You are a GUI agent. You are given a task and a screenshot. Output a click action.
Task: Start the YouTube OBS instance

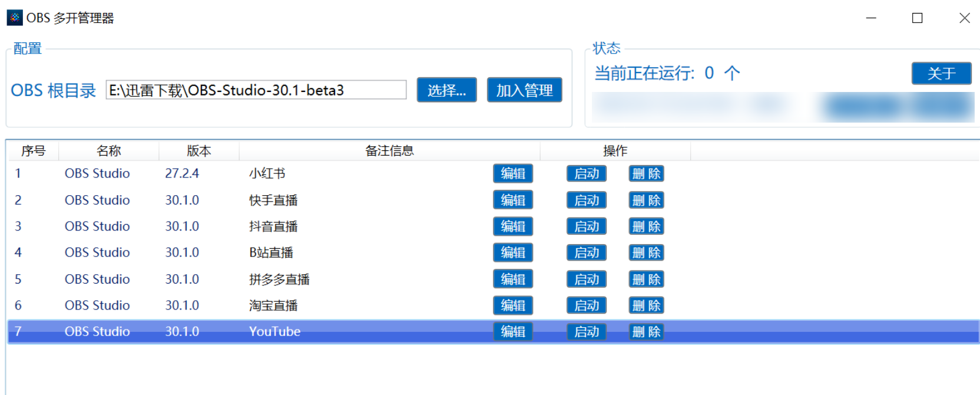pos(587,331)
